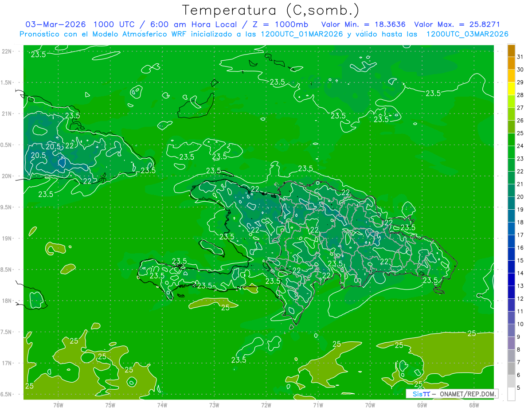Click the 'SisTT – ONAMET/REP.DOM.' credit box
This screenshot has height=411, width=532.
pos(452,394)
